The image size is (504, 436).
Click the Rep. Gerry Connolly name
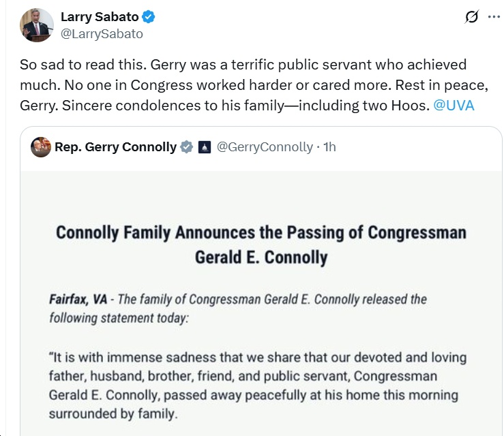point(116,147)
